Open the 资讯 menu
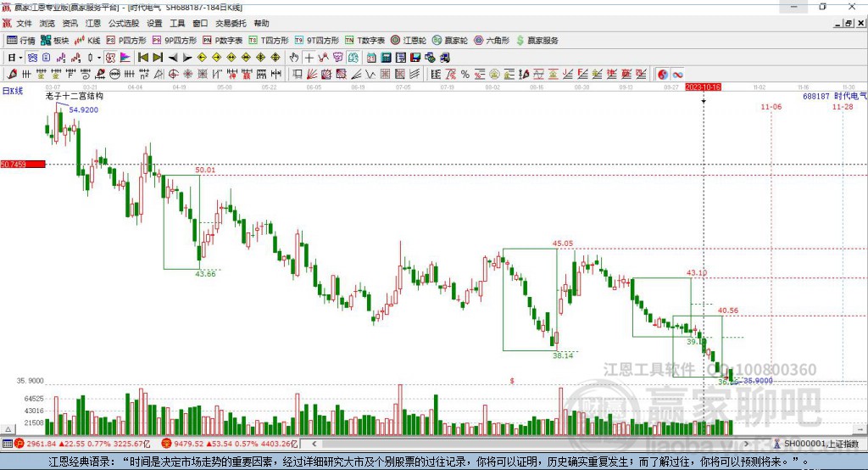Image resolution: width=868 pixels, height=470 pixels. [70, 23]
